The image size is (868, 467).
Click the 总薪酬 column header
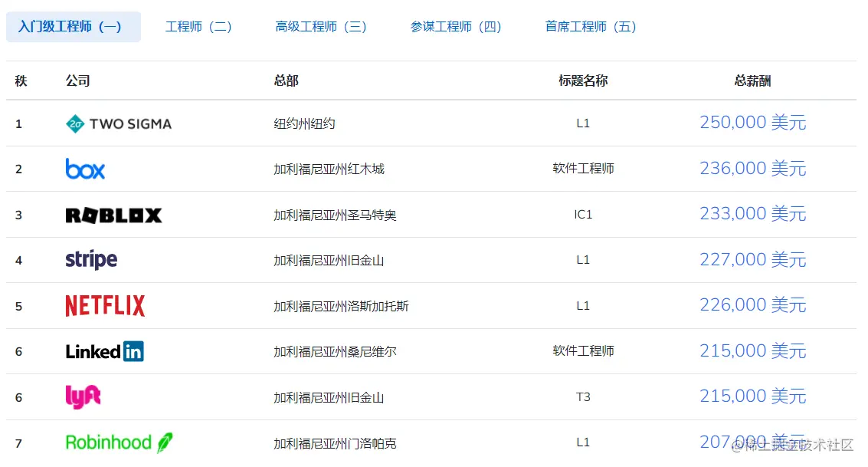pos(753,81)
